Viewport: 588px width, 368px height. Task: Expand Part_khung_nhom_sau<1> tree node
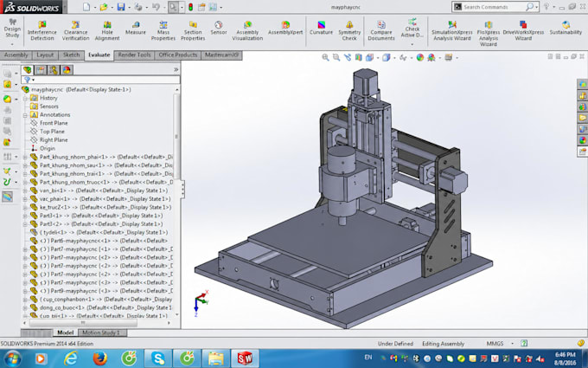coord(25,165)
